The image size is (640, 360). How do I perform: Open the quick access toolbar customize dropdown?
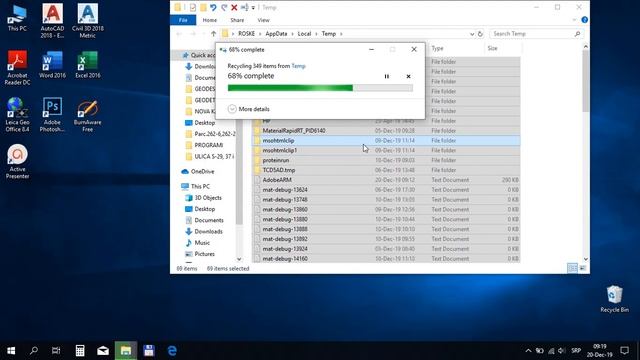coord(253,8)
